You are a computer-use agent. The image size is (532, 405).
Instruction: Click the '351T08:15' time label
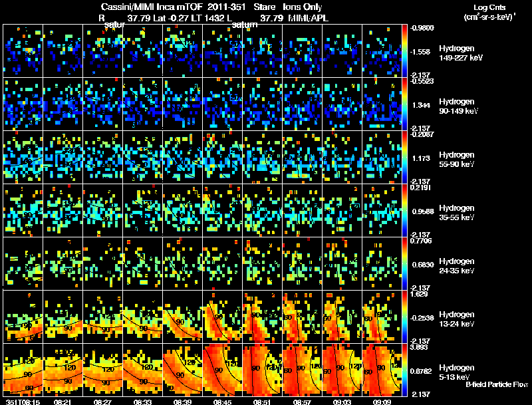(23, 402)
